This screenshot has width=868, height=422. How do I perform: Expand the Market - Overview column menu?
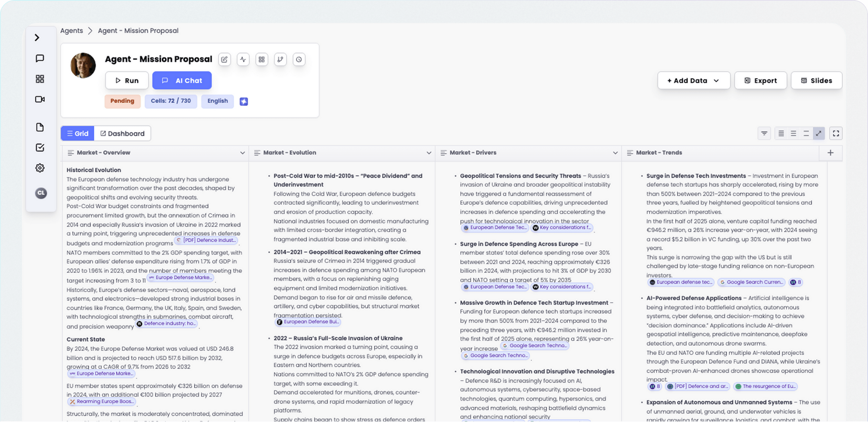click(x=243, y=153)
